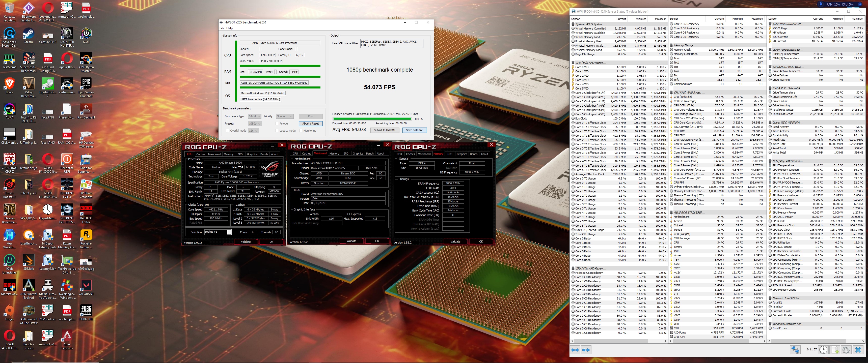
Task: Click the Abort / Reset button
Action: coord(310,124)
